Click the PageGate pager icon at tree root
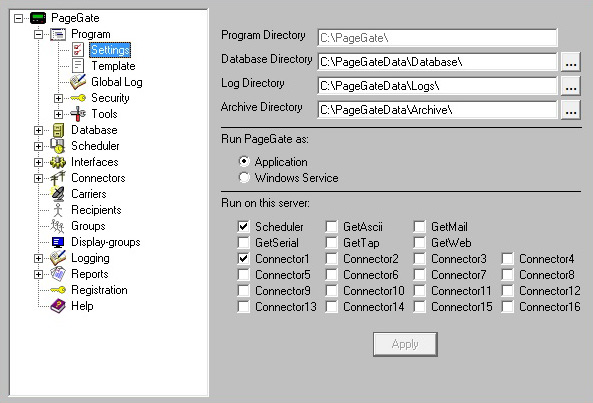 38,18
